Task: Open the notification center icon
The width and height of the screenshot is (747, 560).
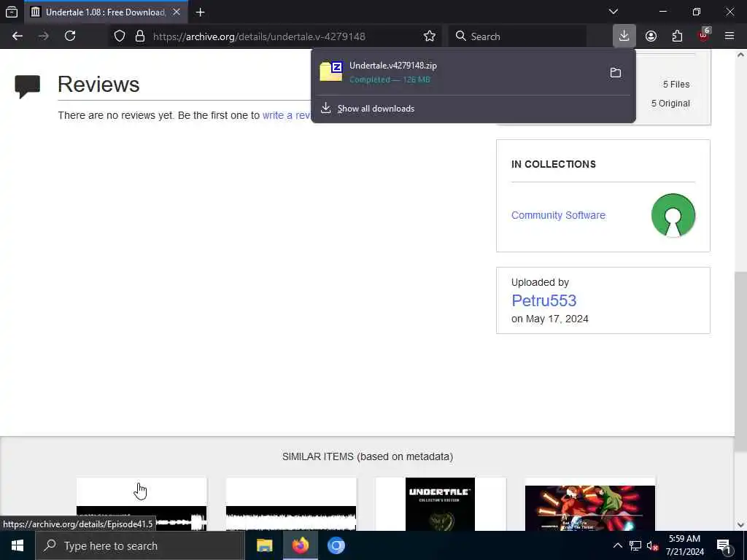Action: [x=724, y=545]
